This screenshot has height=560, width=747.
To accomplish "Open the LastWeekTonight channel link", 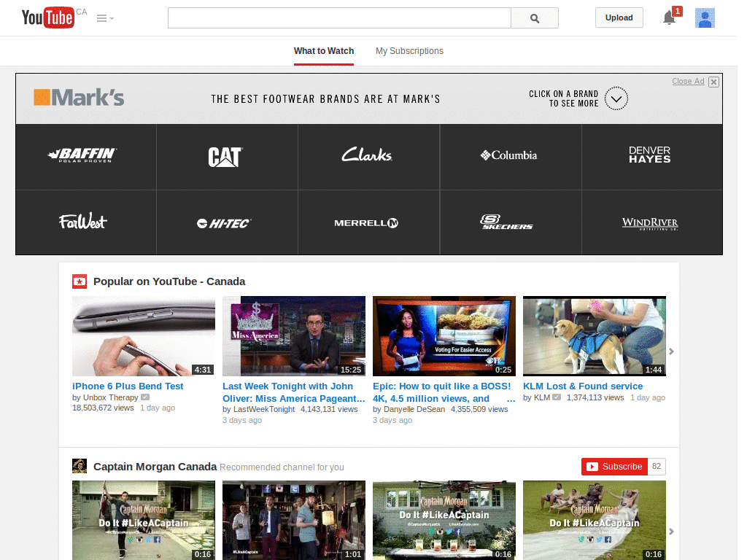I will pyautogui.click(x=264, y=410).
